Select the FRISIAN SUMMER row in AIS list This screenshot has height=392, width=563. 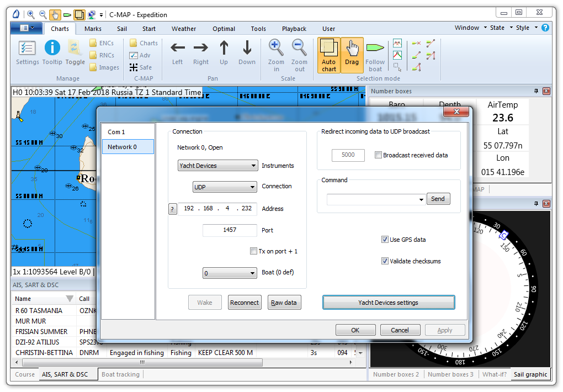click(55, 331)
